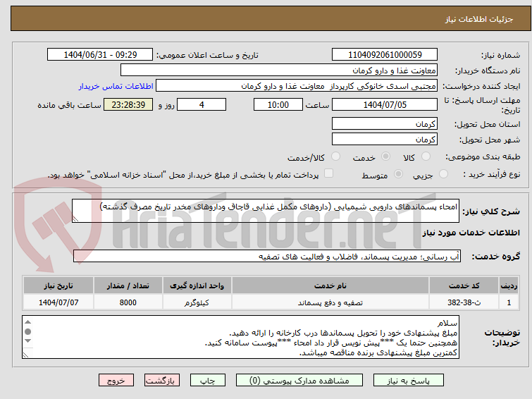This screenshot has height=399, width=532.
Task: Click the گروه خدمت field
Action: pos(266,257)
